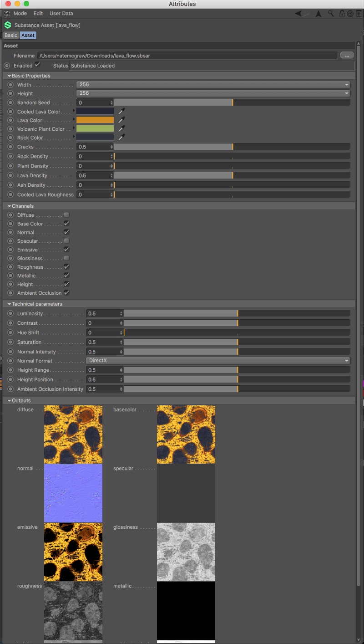
Task: Click the green Volcanic Plant Color swatch
Action: pos(95,128)
